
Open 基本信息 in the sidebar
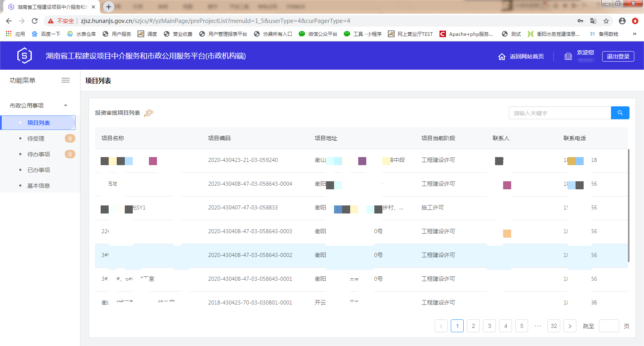[x=39, y=186]
